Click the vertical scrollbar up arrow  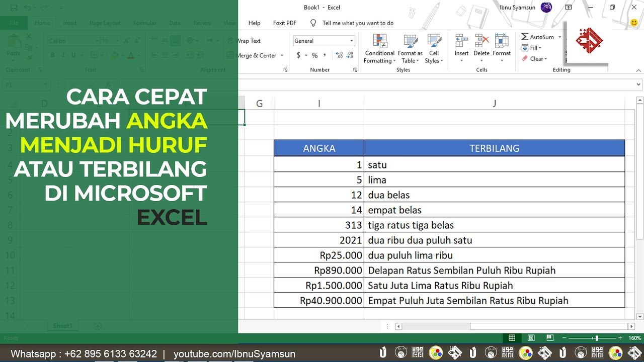[x=639, y=100]
